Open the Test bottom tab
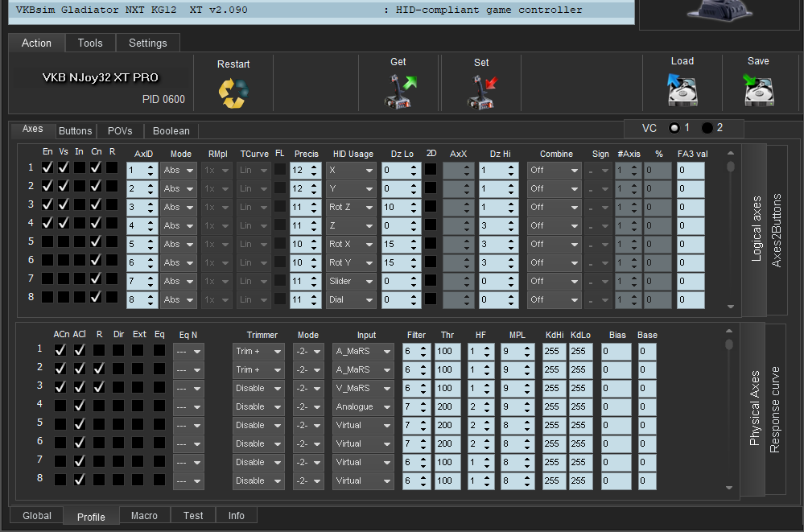 coord(193,516)
